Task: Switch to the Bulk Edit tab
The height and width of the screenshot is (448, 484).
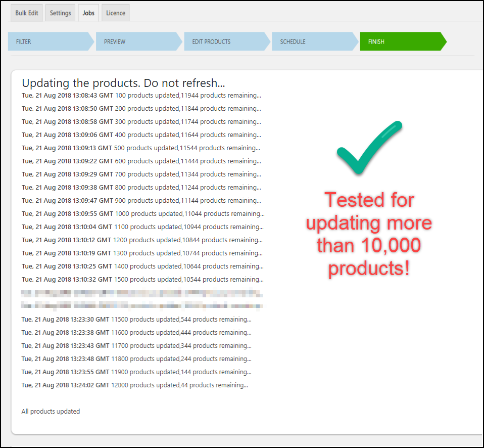Action: click(27, 13)
